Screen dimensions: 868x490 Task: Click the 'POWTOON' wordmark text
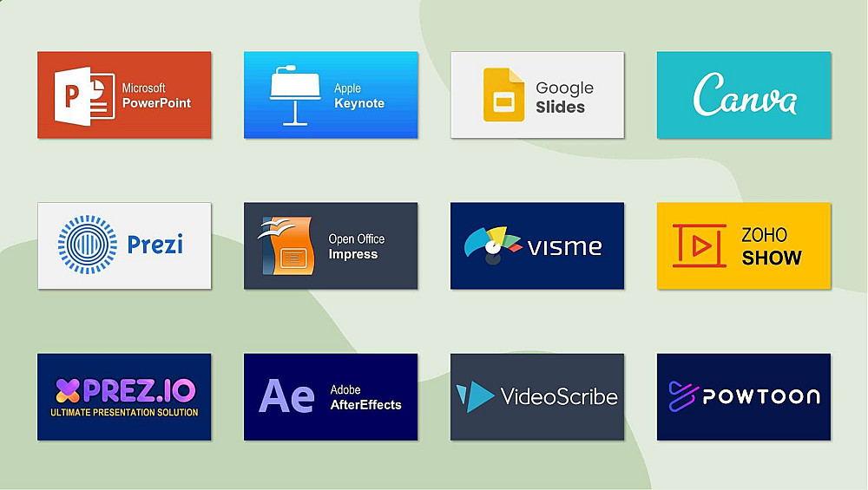761,396
